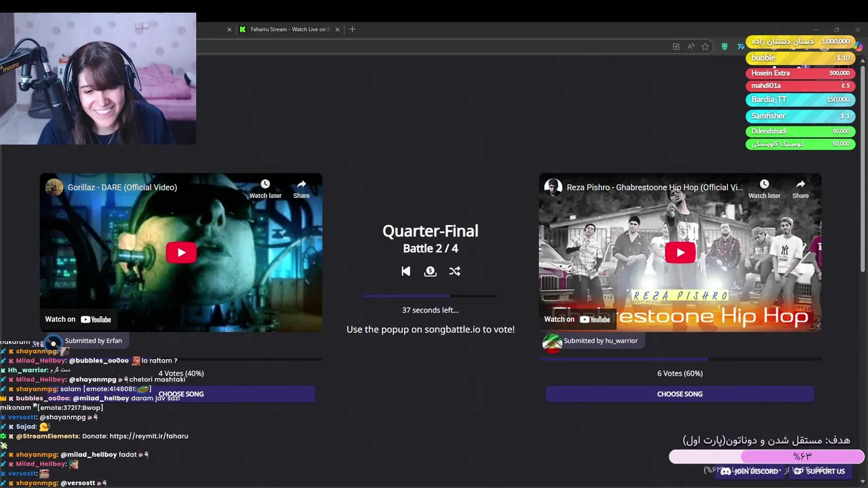868x488 pixels.
Task: Click 'Submitted by Erfan' label
Action: 94,341
